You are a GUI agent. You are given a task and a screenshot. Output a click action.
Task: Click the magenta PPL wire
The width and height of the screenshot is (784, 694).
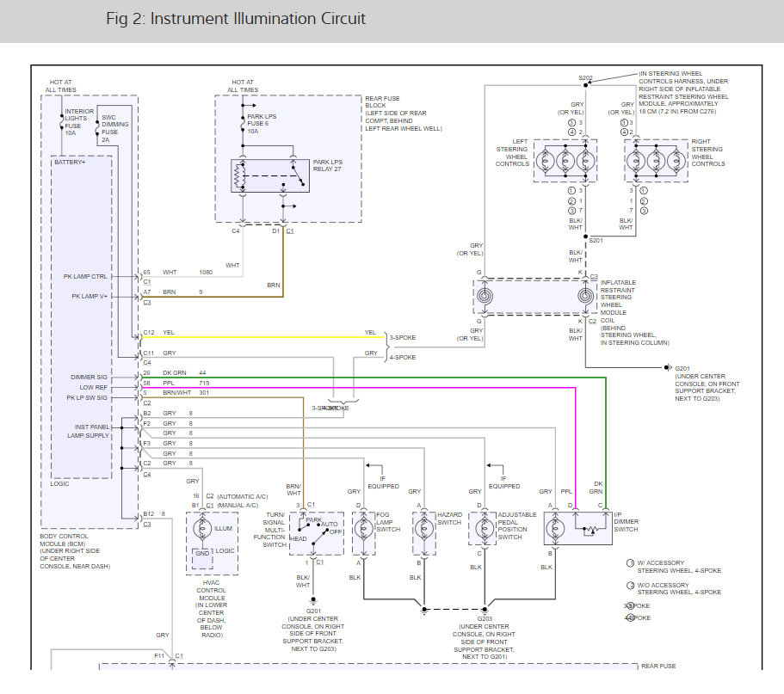pos(359,388)
